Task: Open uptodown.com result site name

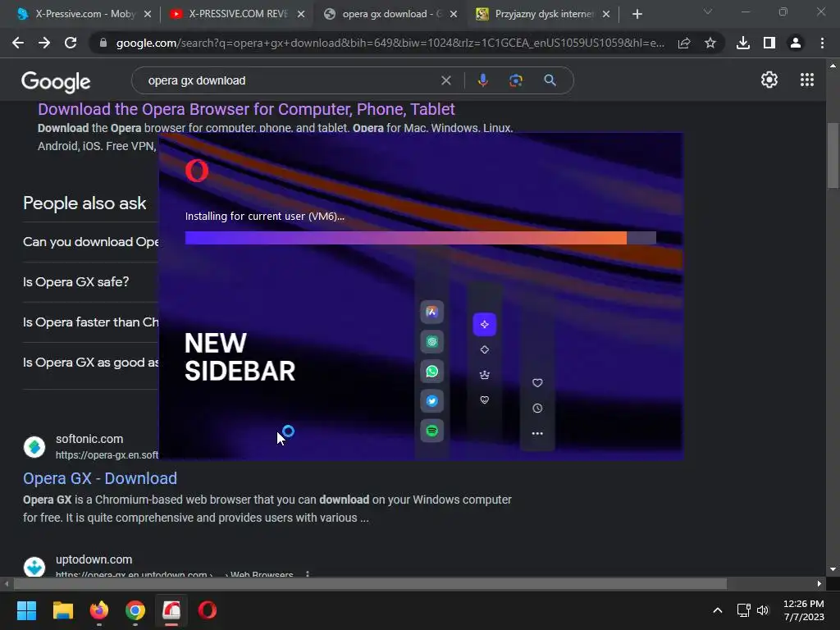Action: pos(94,559)
